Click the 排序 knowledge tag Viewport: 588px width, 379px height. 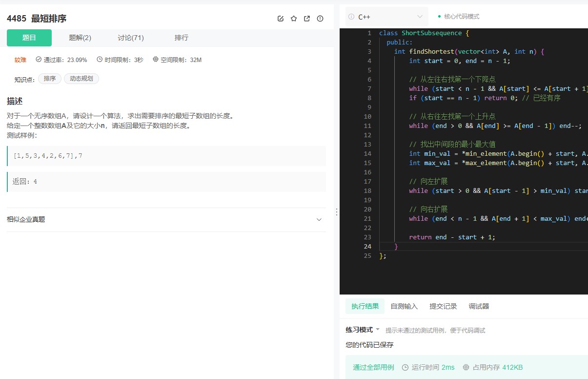pyautogui.click(x=50, y=79)
